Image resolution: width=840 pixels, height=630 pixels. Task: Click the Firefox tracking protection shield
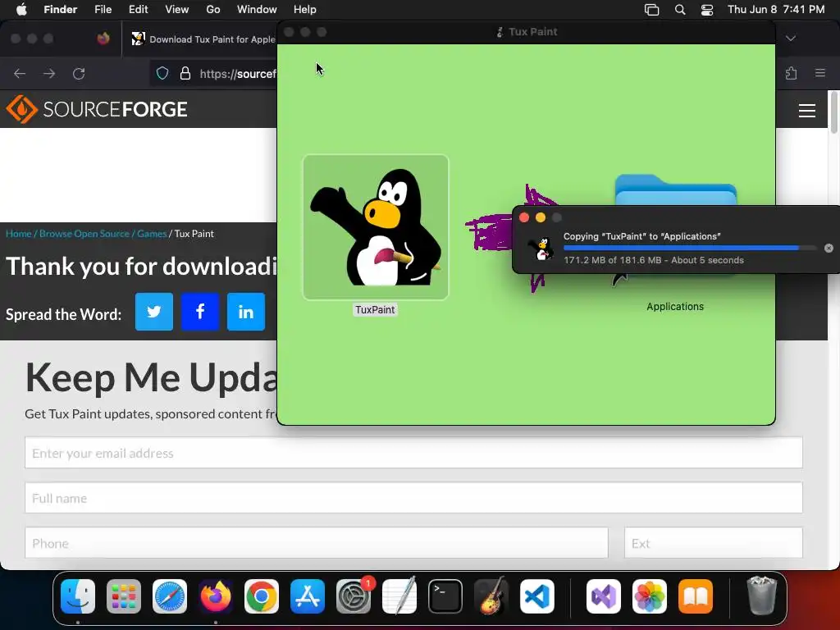pyautogui.click(x=162, y=73)
